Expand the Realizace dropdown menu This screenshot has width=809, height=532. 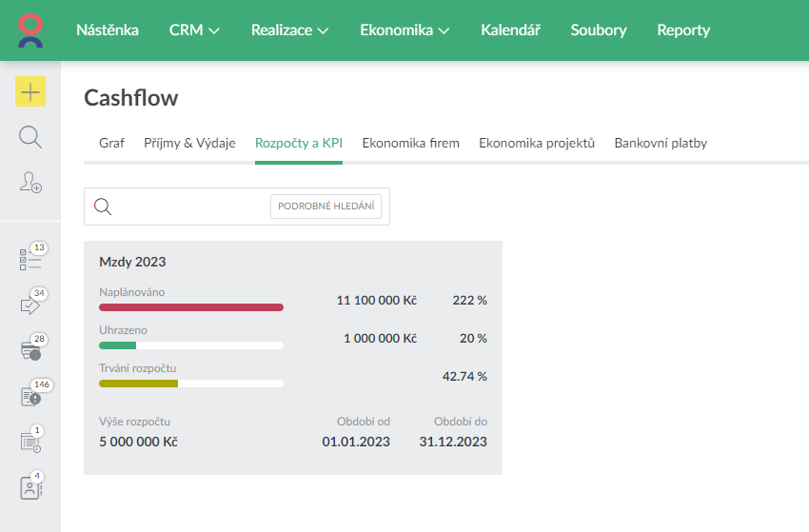(289, 30)
